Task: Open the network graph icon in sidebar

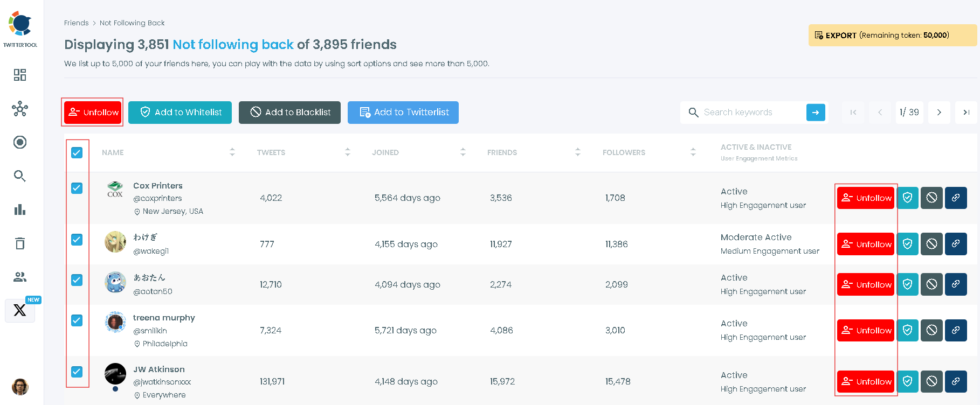Action: tap(20, 109)
